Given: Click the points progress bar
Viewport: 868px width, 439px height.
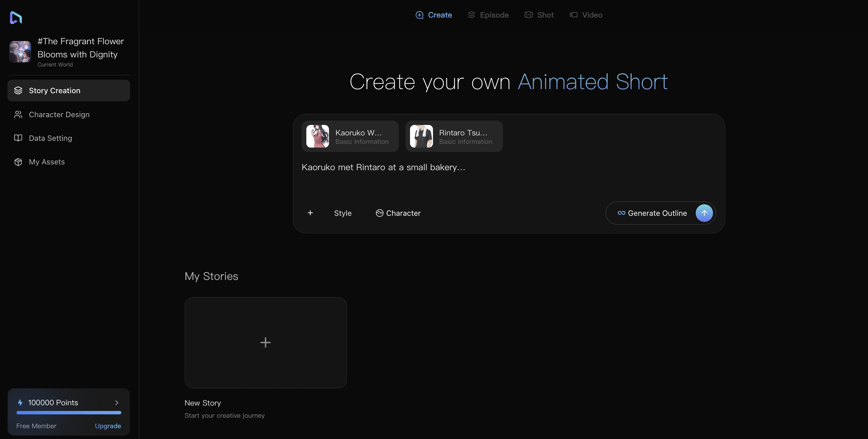Looking at the screenshot, I should pos(69,413).
